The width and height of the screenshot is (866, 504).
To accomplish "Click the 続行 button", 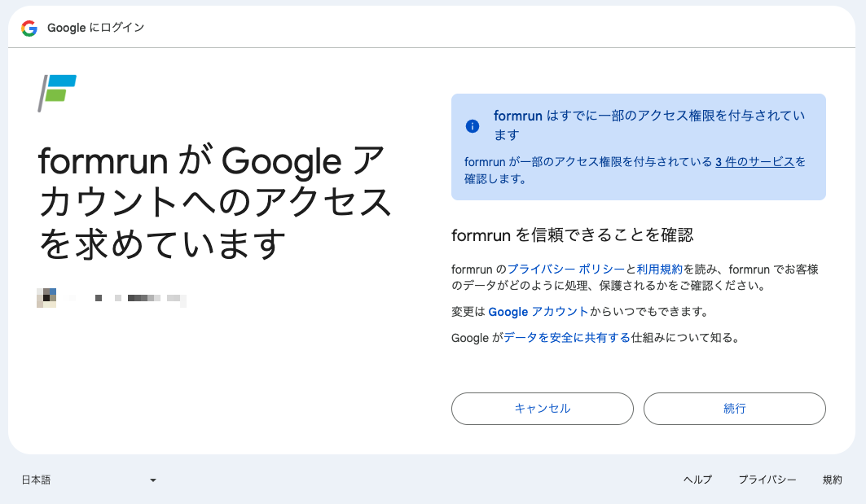I will tap(735, 409).
